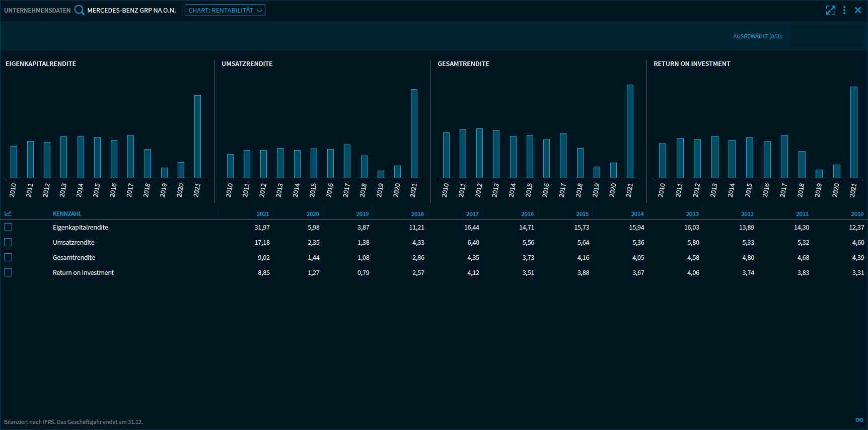This screenshot has height=430, width=868.
Task: Enable the Umsatzrendite row checkbox
Action: coord(8,243)
